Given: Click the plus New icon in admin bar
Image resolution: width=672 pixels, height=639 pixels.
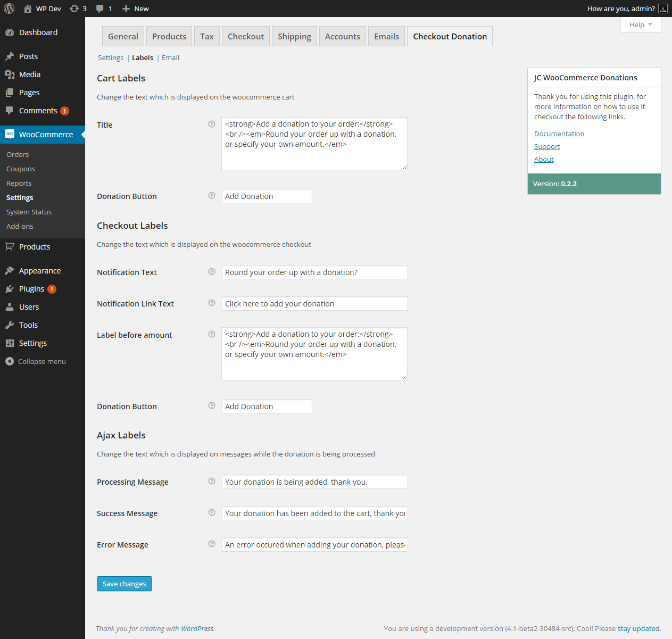Looking at the screenshot, I should [126, 9].
